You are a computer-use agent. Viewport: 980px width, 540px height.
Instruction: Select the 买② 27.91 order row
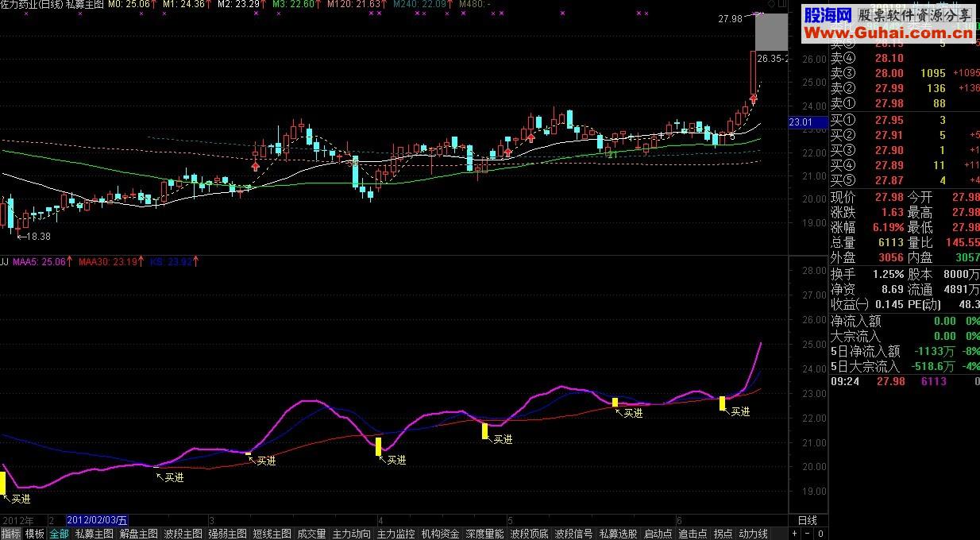(905, 135)
